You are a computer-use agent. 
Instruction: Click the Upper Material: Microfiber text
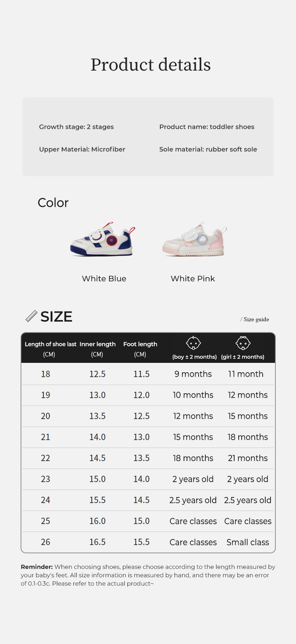click(82, 149)
